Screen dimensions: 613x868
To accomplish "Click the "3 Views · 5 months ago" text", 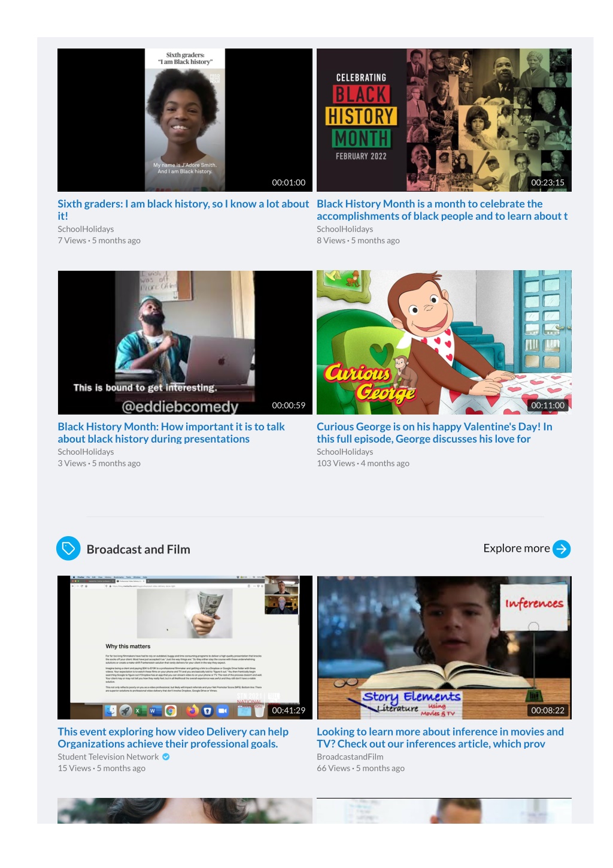I will [x=99, y=463].
